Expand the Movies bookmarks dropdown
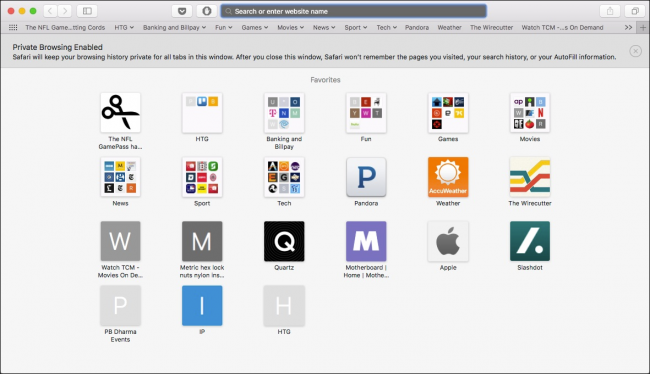Viewport: 650px width, 374px height. [x=291, y=27]
